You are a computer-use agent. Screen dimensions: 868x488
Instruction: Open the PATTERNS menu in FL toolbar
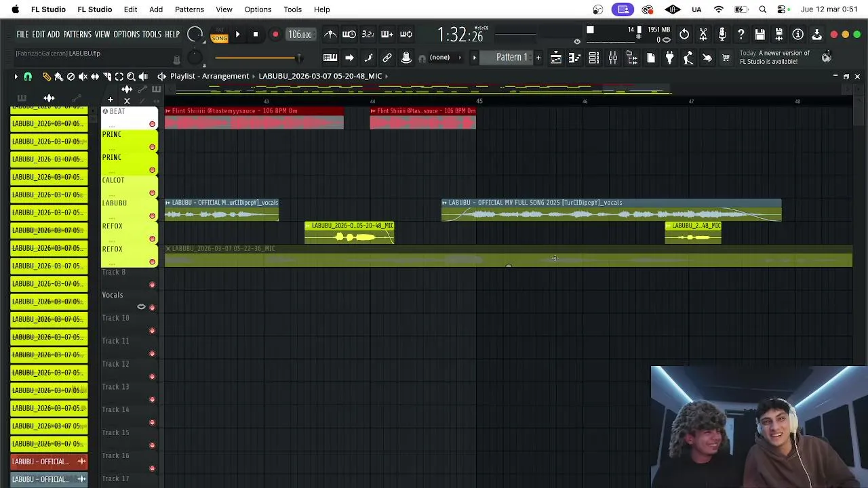tap(77, 35)
